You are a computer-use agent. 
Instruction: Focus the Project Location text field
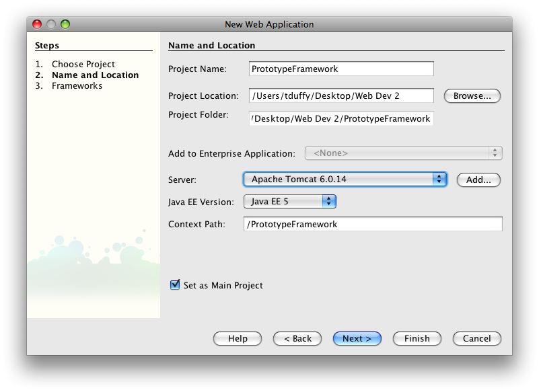click(x=341, y=95)
